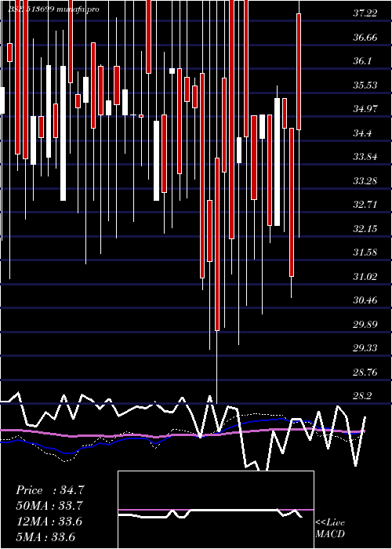Click the <<Live MACD label
The height and width of the screenshot is (549, 392).
[330, 529]
